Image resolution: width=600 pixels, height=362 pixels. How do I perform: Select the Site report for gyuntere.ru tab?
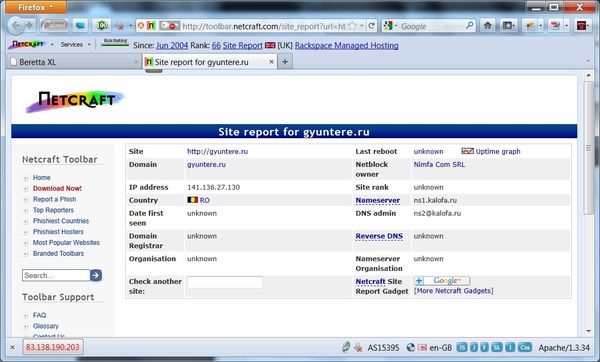[210, 62]
